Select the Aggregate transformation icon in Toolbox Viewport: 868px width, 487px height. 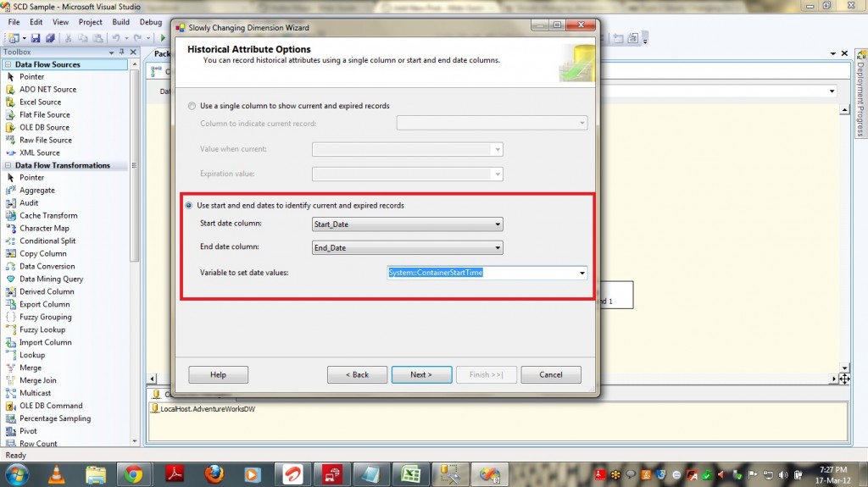(x=11, y=191)
